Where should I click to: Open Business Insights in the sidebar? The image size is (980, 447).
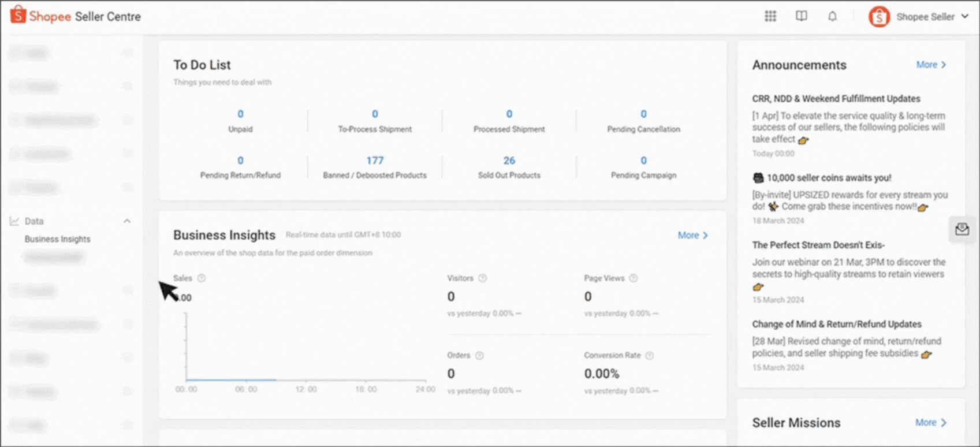[58, 239]
